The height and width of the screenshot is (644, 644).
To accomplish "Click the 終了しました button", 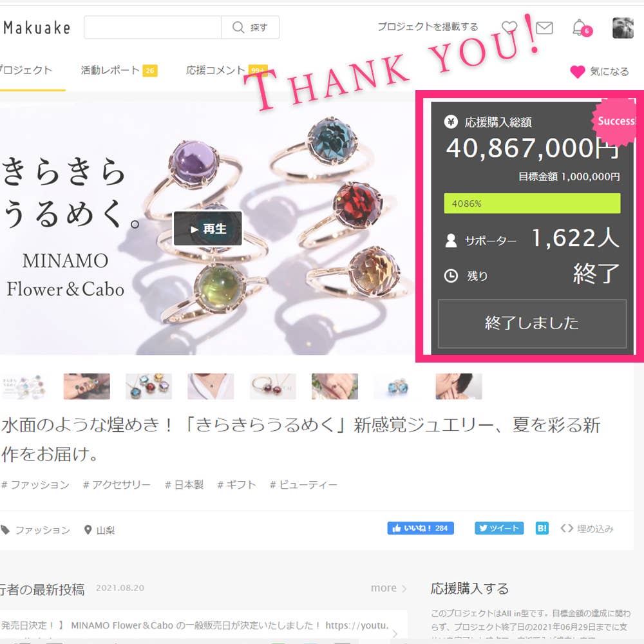I will click(x=533, y=324).
